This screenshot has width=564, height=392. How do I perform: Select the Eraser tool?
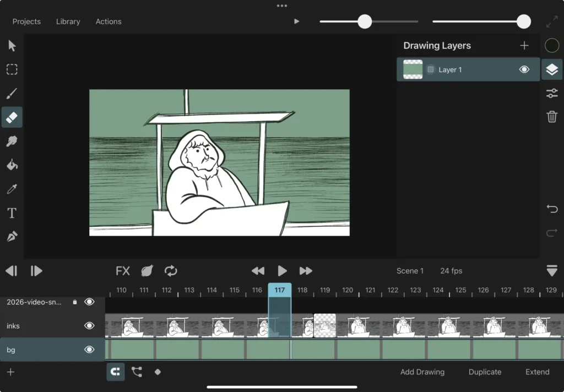(12, 117)
